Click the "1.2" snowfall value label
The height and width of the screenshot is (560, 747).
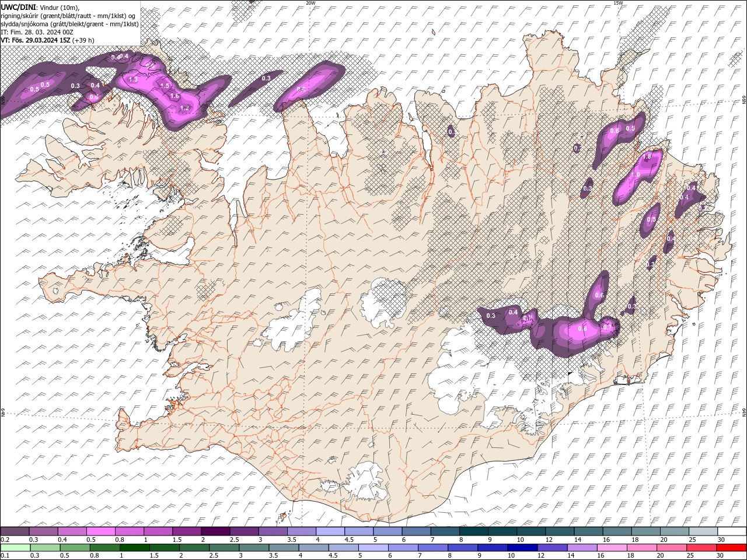tap(185, 108)
